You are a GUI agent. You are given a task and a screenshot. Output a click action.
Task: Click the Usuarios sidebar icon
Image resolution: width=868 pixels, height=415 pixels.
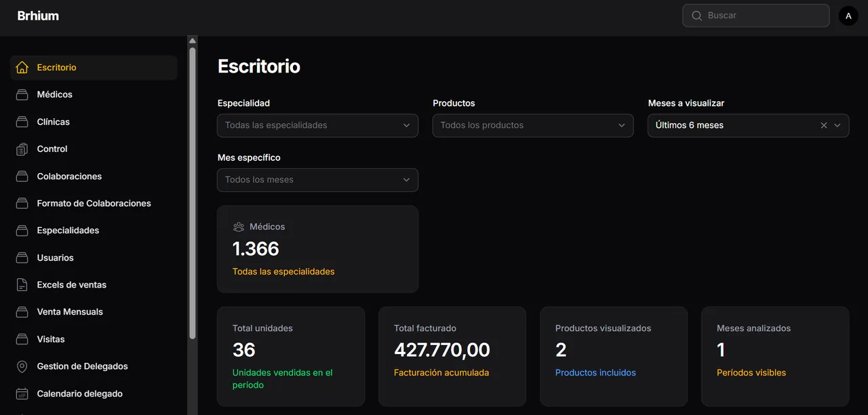(22, 258)
